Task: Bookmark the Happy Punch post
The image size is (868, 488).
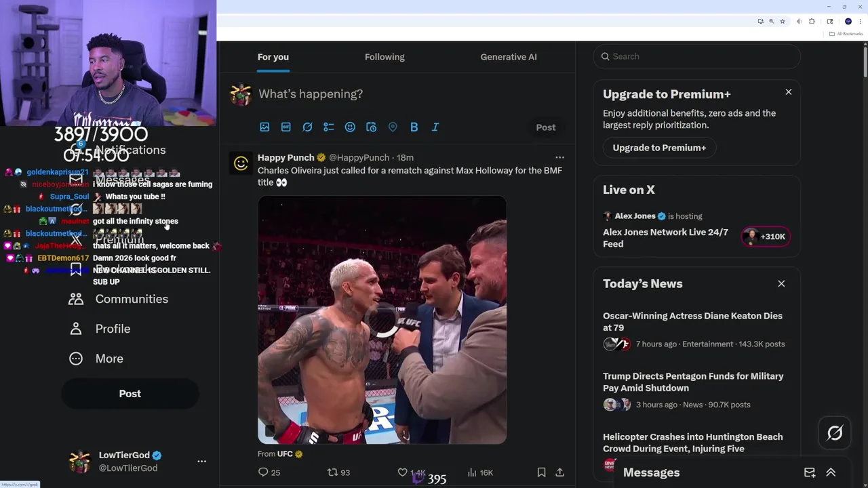Action: click(541, 472)
